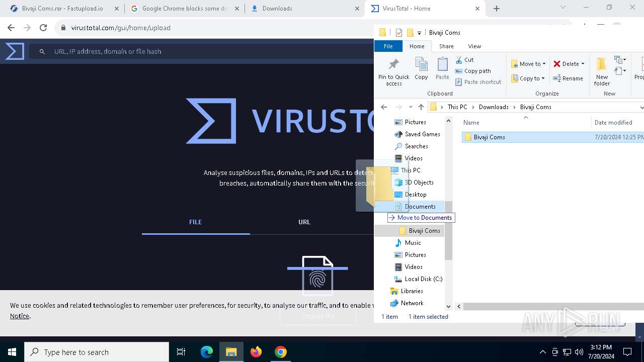Show hidden system tray icons

point(542,352)
